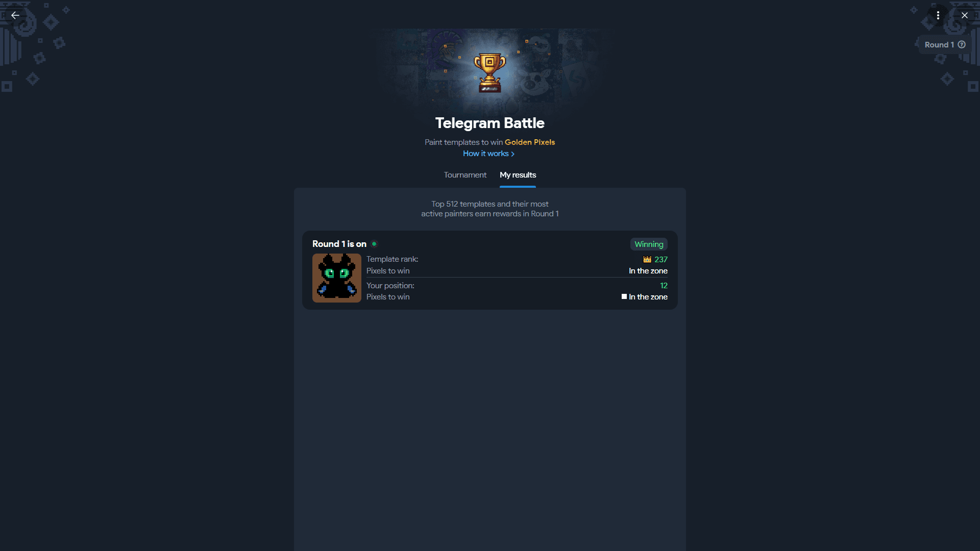Click the Top 512 templates description text

point(490,209)
